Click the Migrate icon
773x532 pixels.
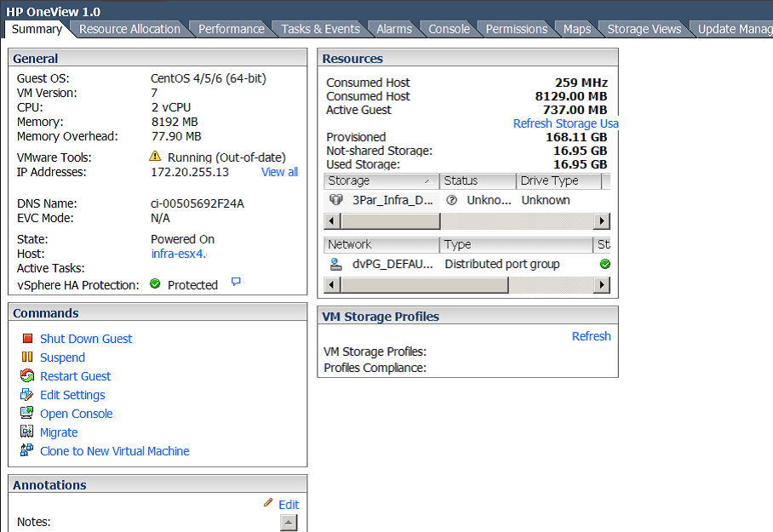(27, 432)
